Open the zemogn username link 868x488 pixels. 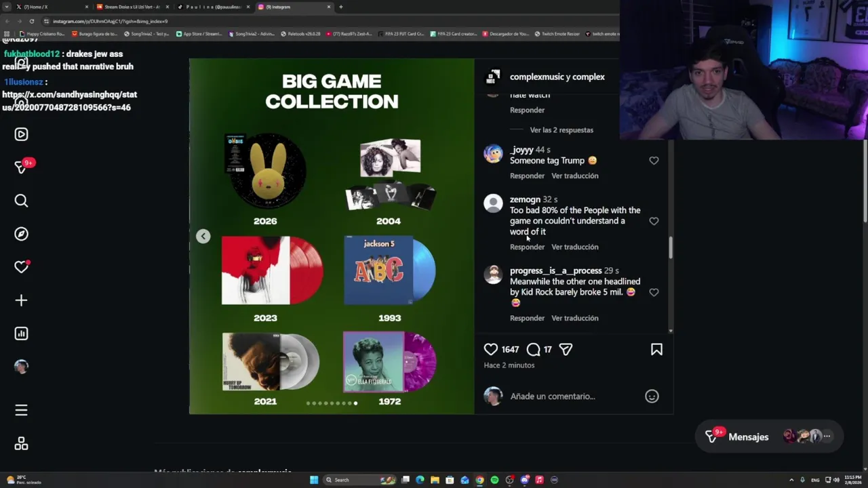click(x=525, y=200)
